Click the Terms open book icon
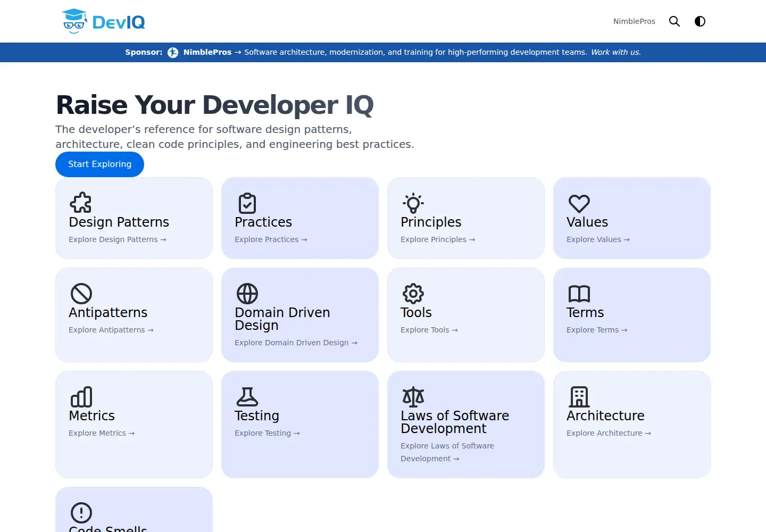The height and width of the screenshot is (532, 766). pos(579,293)
